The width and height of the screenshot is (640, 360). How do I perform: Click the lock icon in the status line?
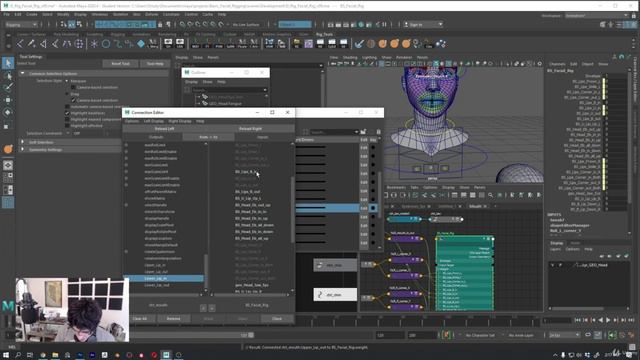[x=160, y=24]
